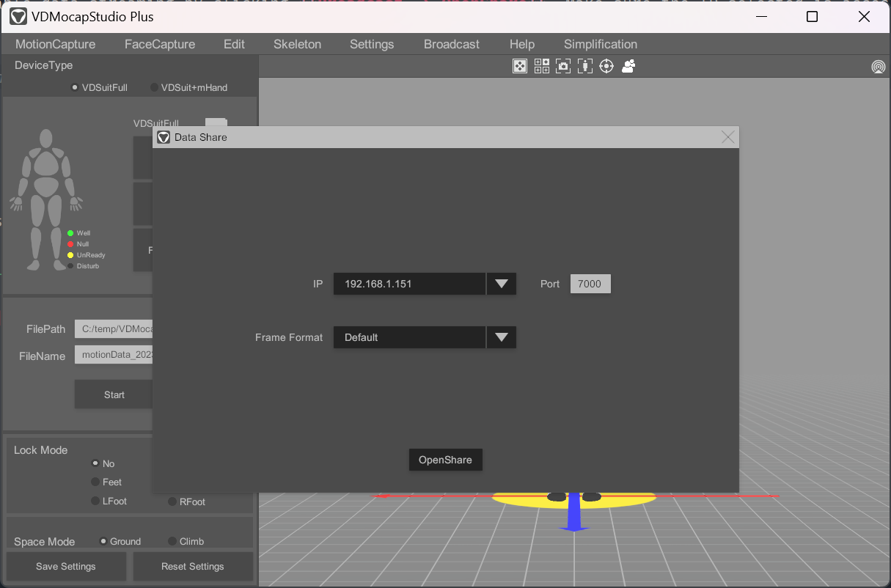Click the logo icon in Data Share title
The height and width of the screenshot is (588, 891).
(x=164, y=137)
